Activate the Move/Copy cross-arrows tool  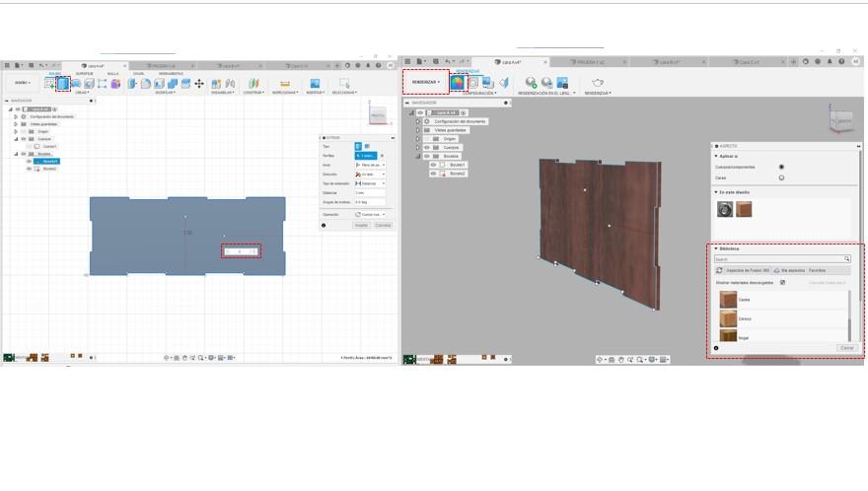point(199,84)
